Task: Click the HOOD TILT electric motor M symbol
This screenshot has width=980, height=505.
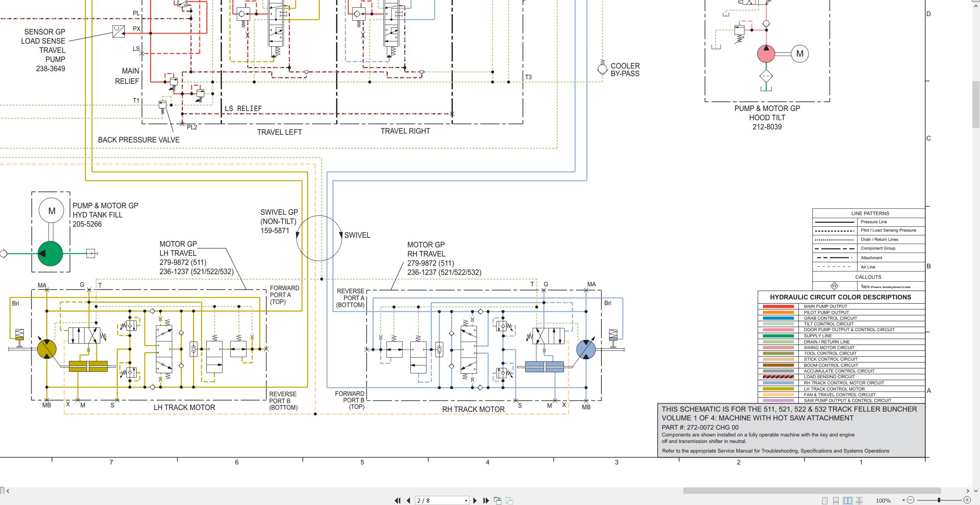Action: tap(800, 54)
